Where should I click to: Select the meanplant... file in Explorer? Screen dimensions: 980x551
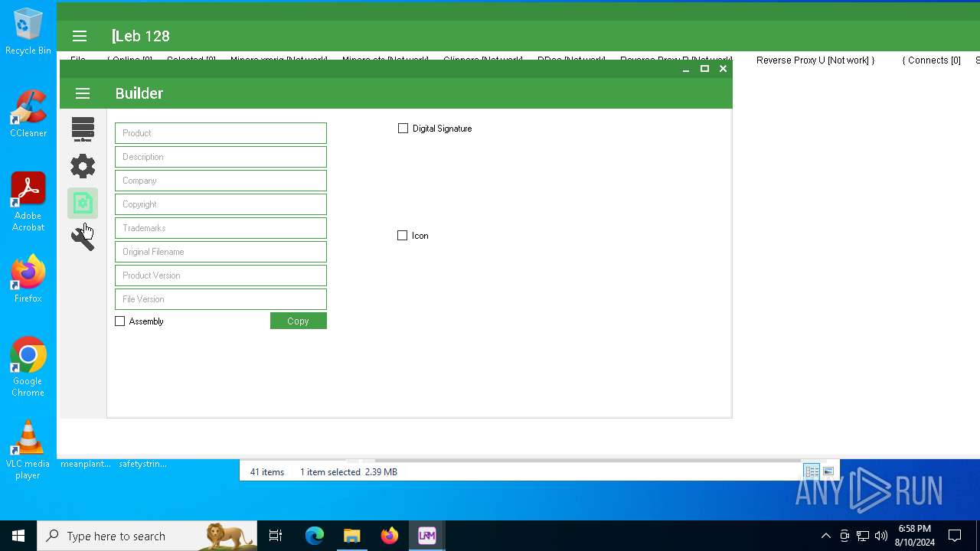(86, 464)
